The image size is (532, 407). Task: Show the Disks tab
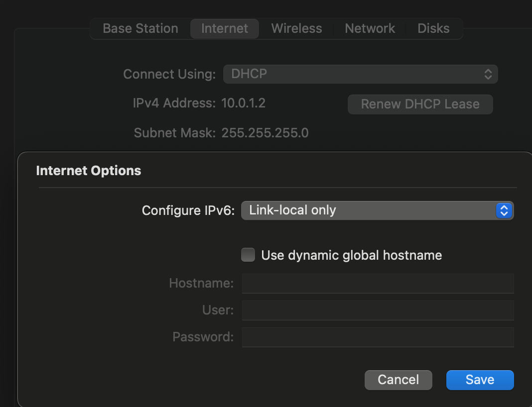(x=433, y=28)
